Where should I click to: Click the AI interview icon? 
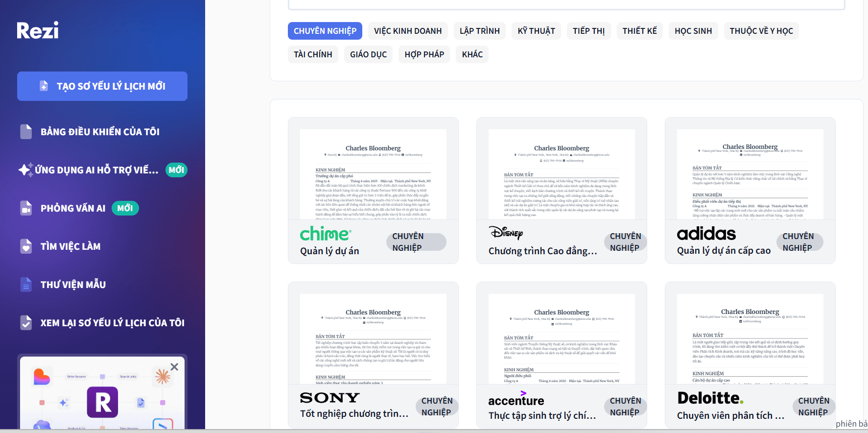click(x=26, y=208)
